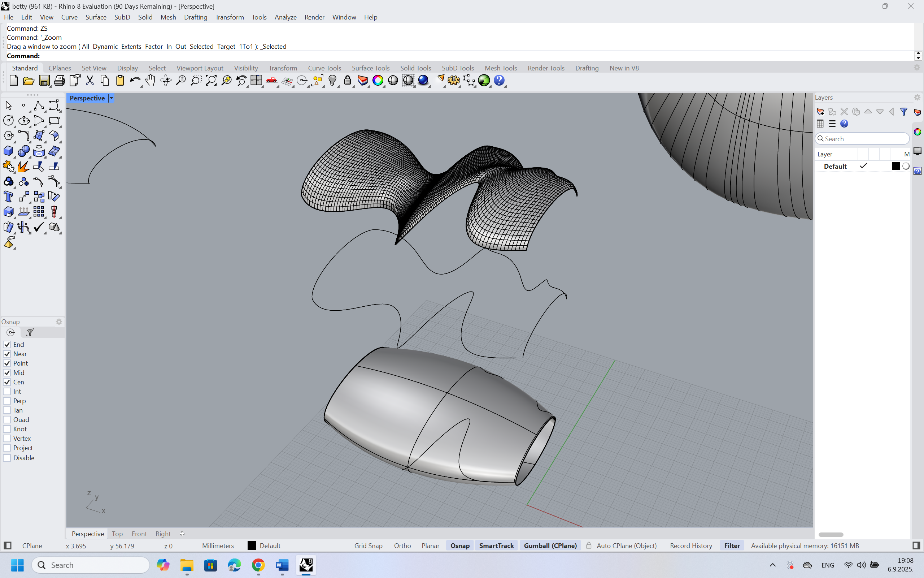Click the color wheel icon in toolbar
924x578 pixels.
378,81
